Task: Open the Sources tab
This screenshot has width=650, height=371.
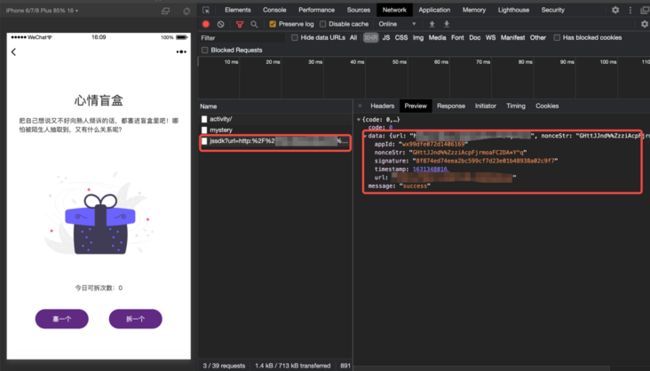Action: click(359, 10)
